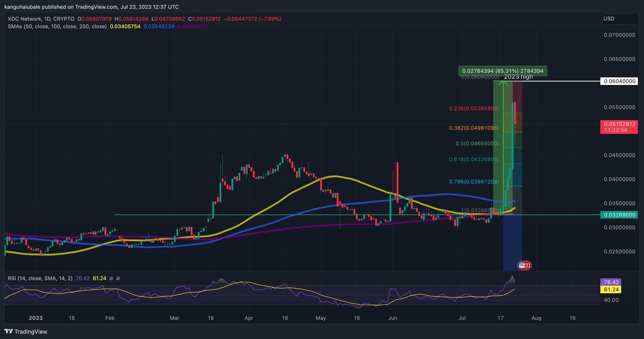Click the green 0.02784394 (85.31%) measurement label
Screen dimensions: 644x339
[503, 71]
